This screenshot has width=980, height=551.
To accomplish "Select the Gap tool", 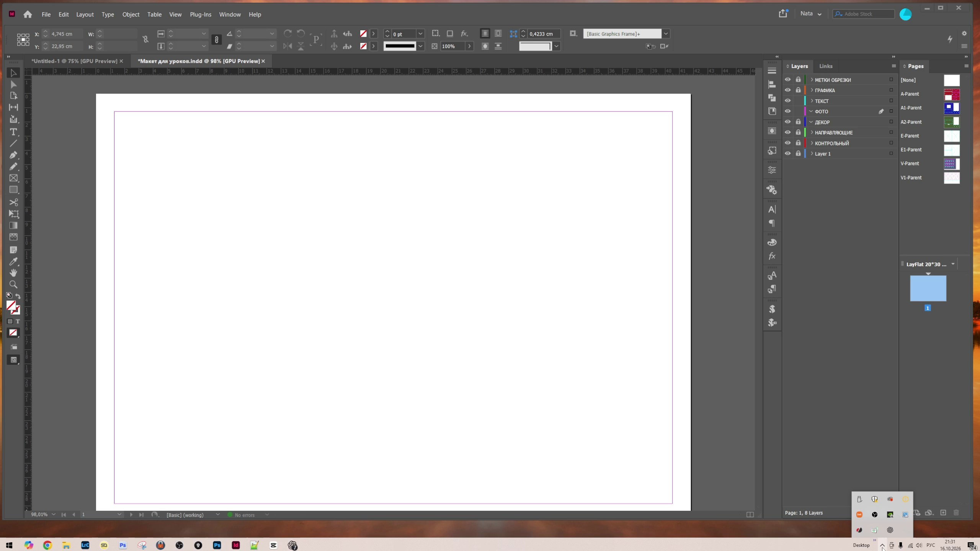I will [13, 108].
